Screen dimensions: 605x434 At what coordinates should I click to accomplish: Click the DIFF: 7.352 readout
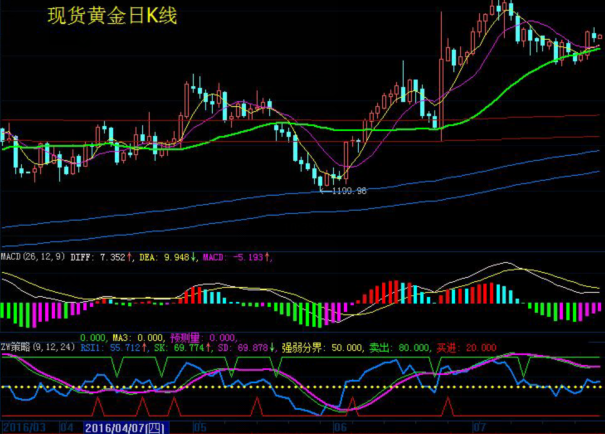pos(98,257)
